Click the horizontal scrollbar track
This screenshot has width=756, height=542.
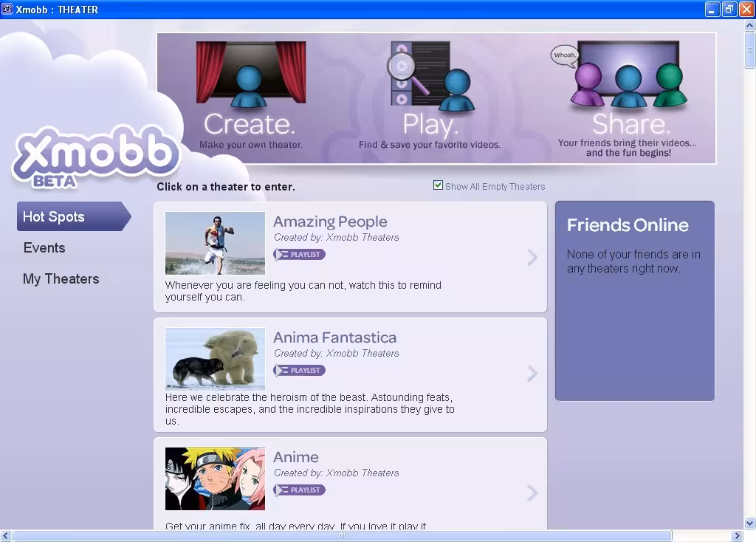709,536
